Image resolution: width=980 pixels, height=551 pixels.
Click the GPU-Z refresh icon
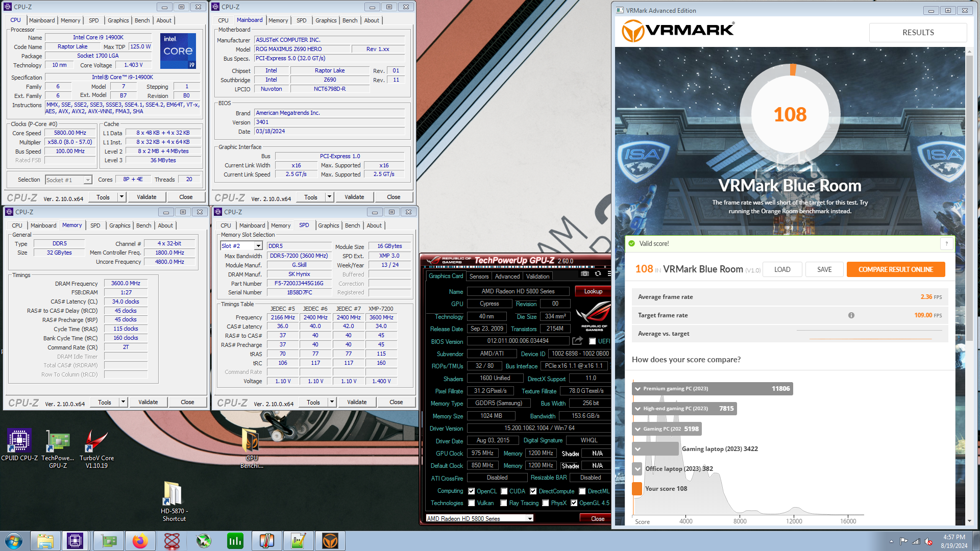pos(598,274)
